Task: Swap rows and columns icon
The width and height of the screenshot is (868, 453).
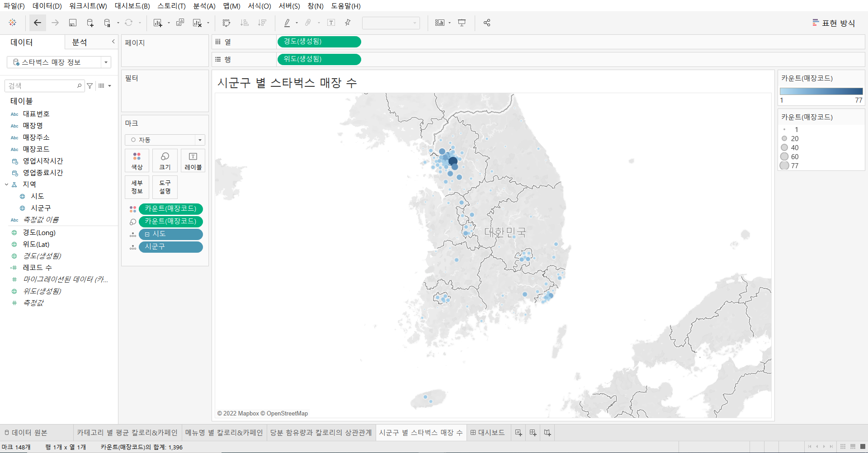Action: point(226,23)
